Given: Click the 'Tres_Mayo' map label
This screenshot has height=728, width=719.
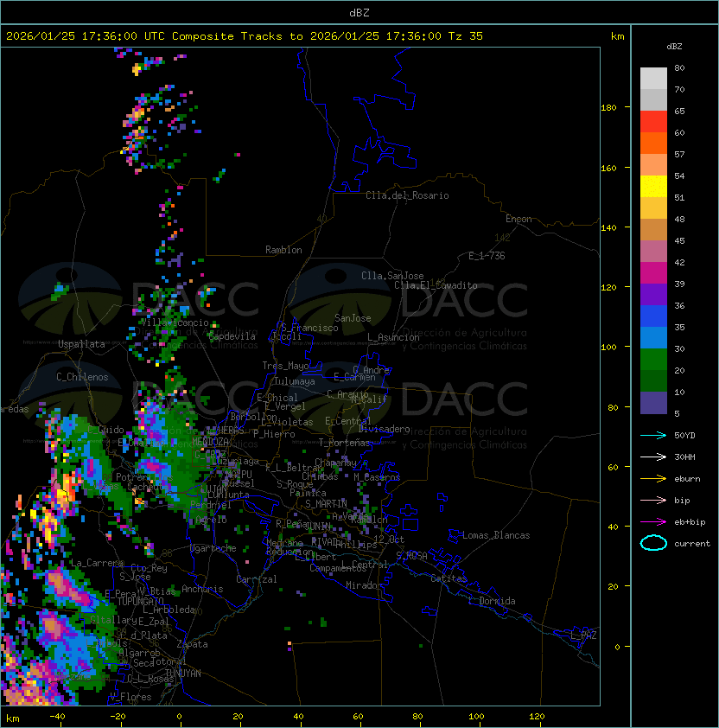Looking at the screenshot, I should 285,366.
